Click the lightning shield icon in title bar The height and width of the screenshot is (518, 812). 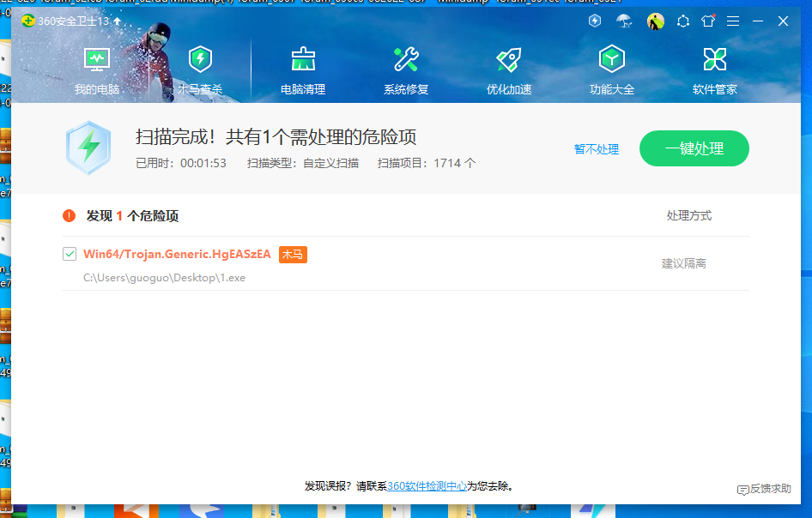[x=595, y=21]
